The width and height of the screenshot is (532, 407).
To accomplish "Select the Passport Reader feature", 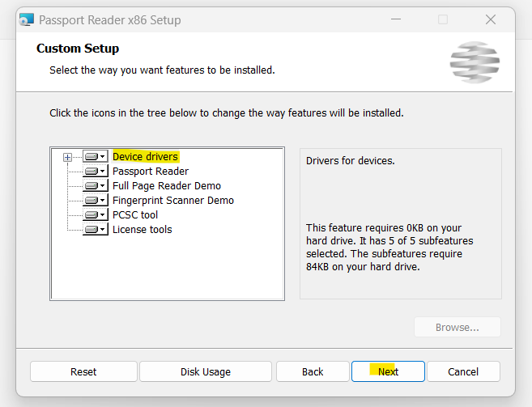I will pyautogui.click(x=151, y=172).
